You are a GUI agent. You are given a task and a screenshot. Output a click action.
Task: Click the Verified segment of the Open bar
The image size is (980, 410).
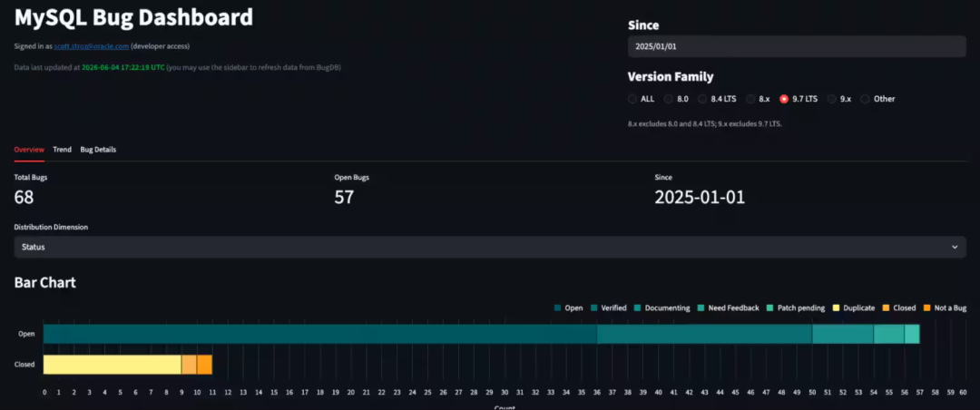704,334
